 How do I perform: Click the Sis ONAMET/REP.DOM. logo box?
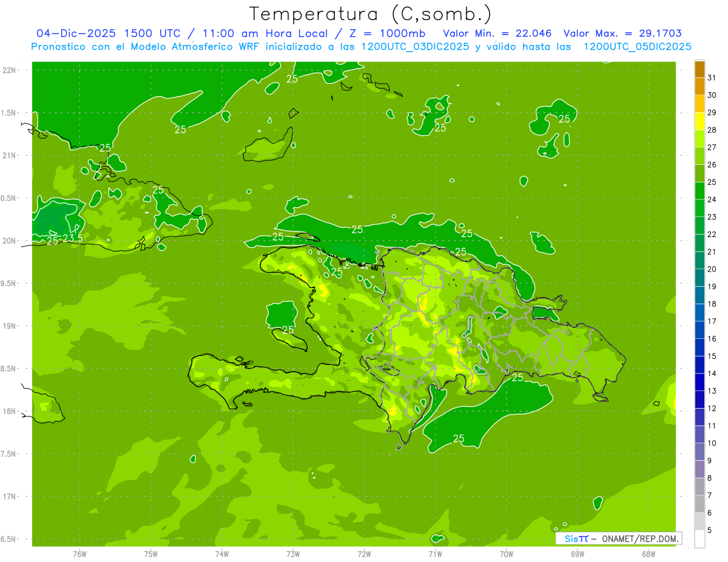tap(619, 538)
